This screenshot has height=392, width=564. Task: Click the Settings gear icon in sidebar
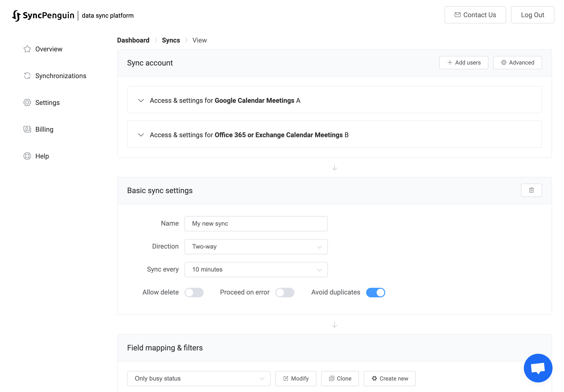click(27, 102)
